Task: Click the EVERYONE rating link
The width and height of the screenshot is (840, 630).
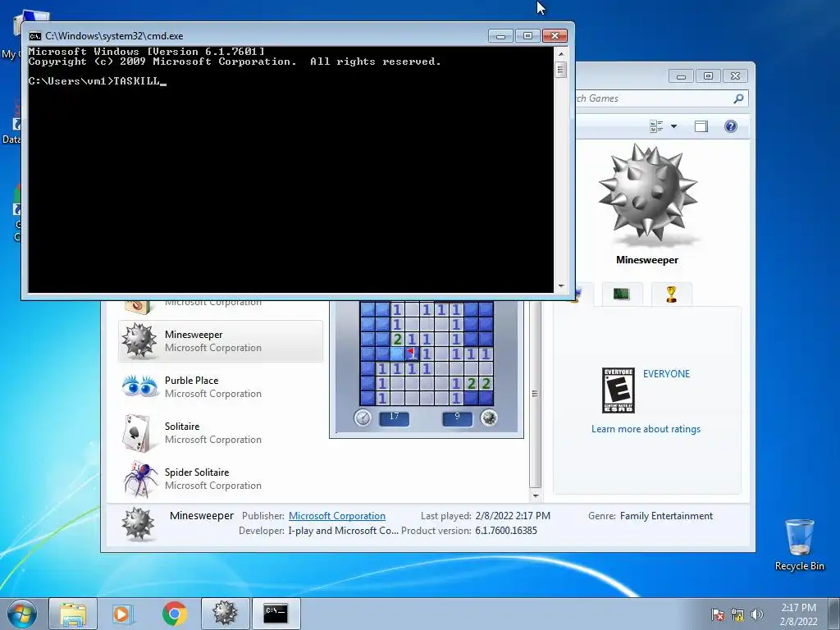Action: (666, 374)
